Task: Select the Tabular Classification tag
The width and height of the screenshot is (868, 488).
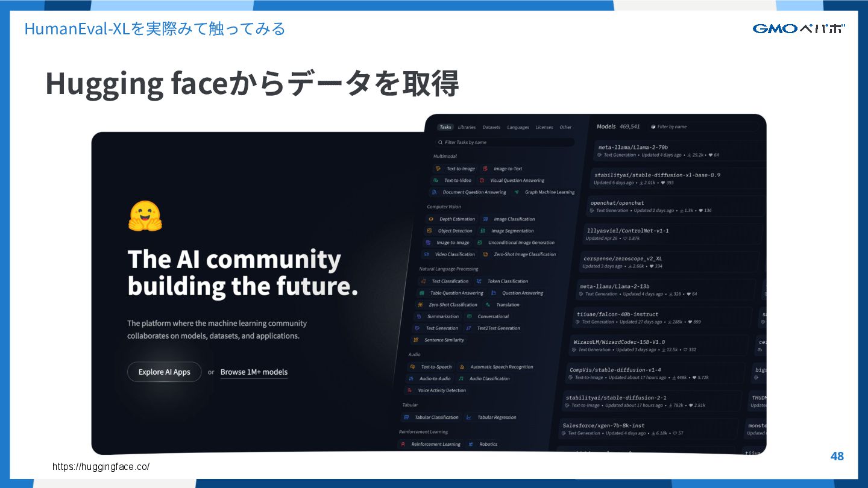Action: tap(430, 417)
